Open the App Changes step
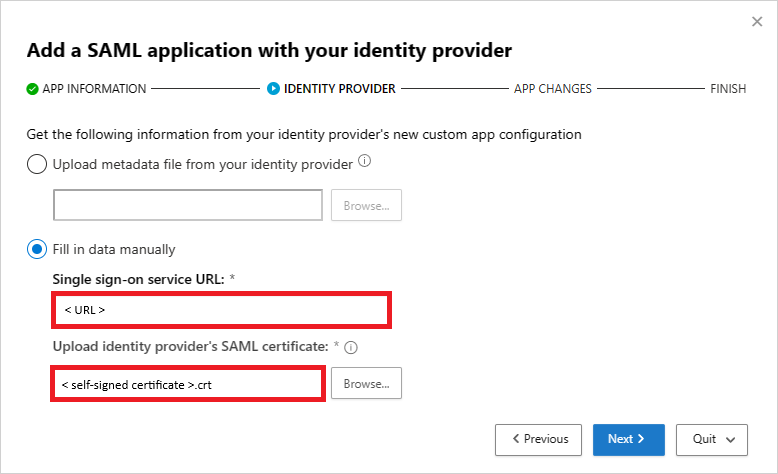Image resolution: width=778 pixels, height=474 pixels. click(x=552, y=89)
